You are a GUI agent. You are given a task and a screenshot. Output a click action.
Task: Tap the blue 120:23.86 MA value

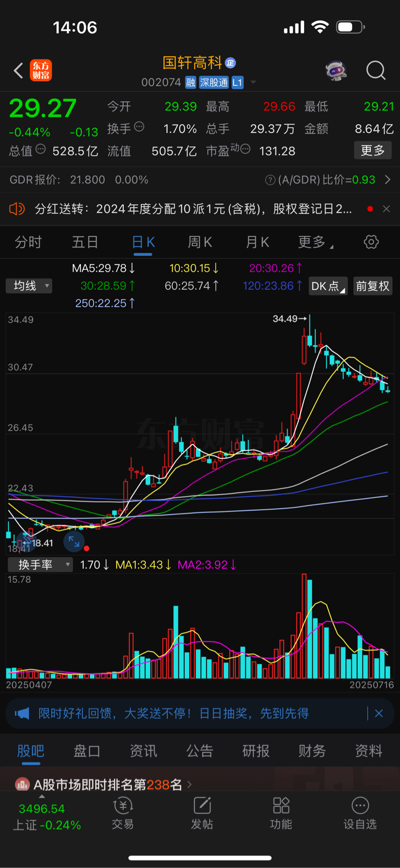click(273, 286)
